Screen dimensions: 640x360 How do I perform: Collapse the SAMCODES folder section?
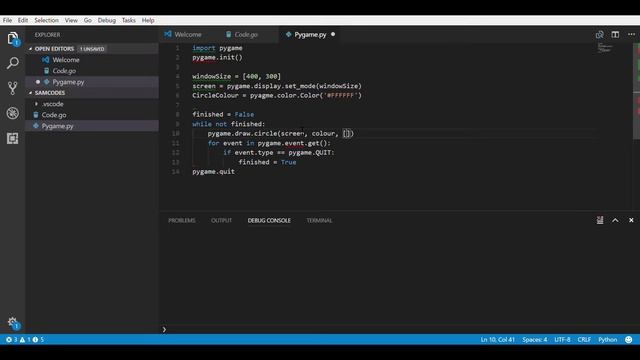pos(30,93)
